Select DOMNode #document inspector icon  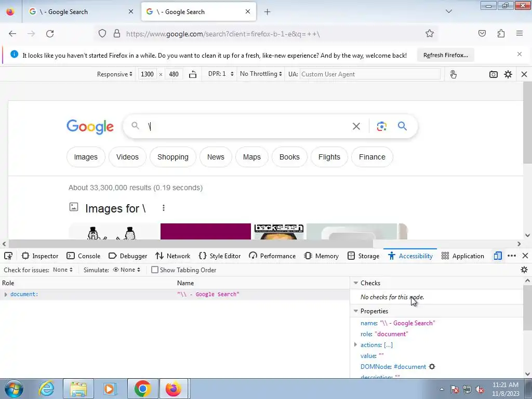pyautogui.click(x=432, y=367)
